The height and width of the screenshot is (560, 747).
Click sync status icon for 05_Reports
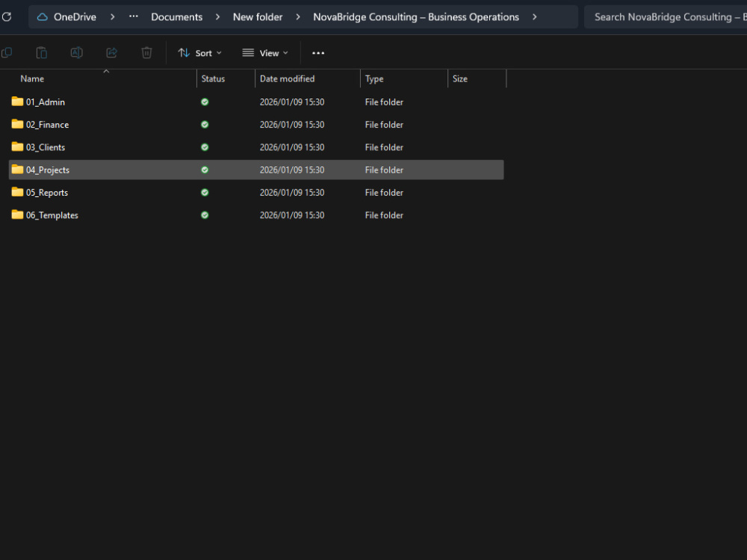(x=205, y=193)
